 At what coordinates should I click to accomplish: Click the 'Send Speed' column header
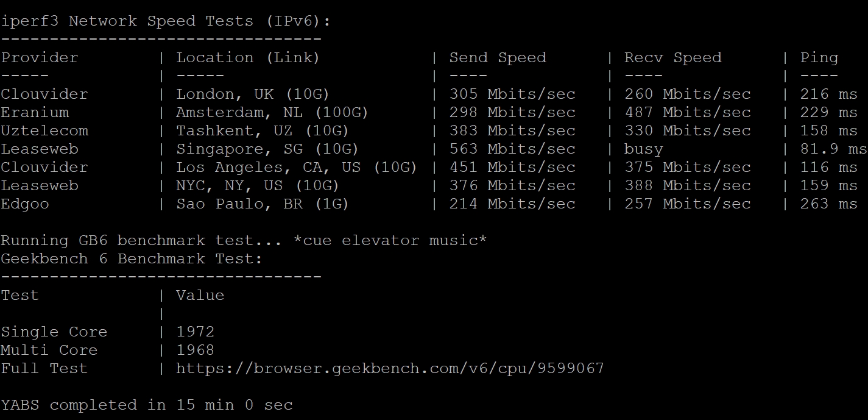click(x=498, y=57)
